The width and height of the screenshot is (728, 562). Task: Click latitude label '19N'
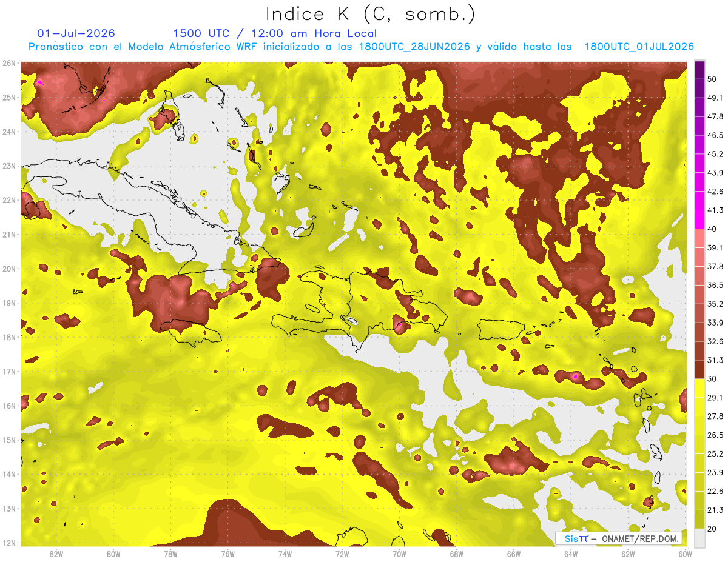coord(9,303)
